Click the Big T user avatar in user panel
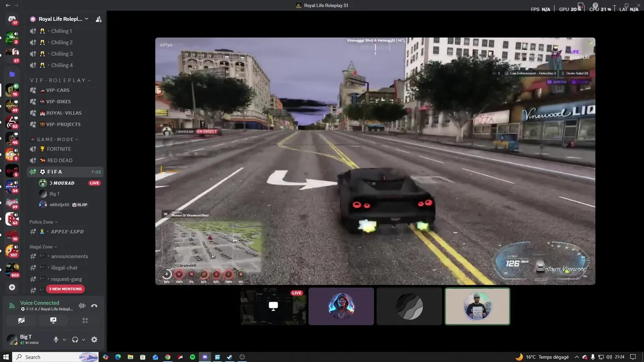This screenshot has height=362, width=644. pyautogui.click(x=12, y=339)
